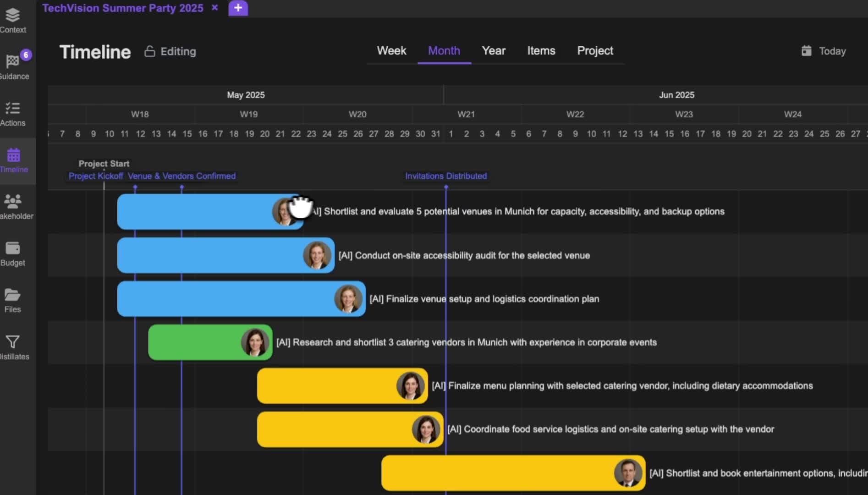Switch to Week view
868x495 pixels.
[391, 51]
